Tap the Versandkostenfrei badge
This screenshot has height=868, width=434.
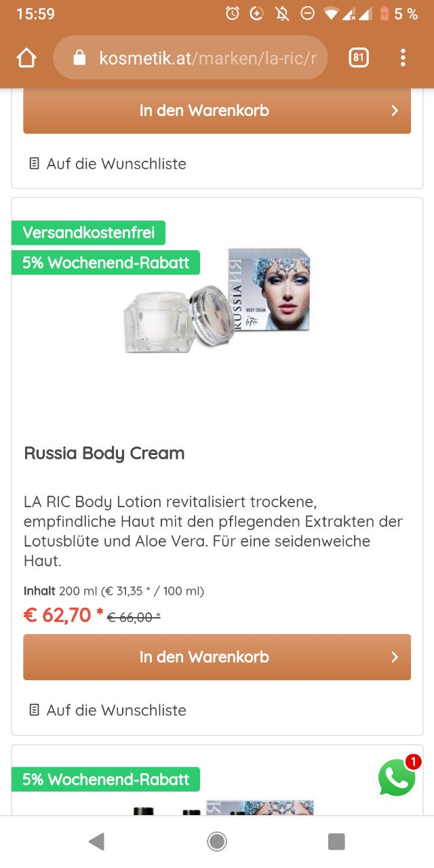pos(88,233)
